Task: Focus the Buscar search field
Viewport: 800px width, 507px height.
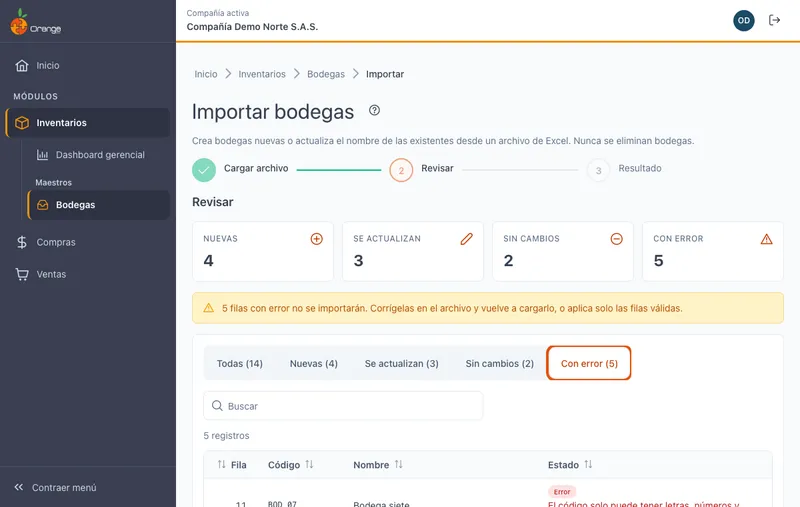Action: point(343,406)
